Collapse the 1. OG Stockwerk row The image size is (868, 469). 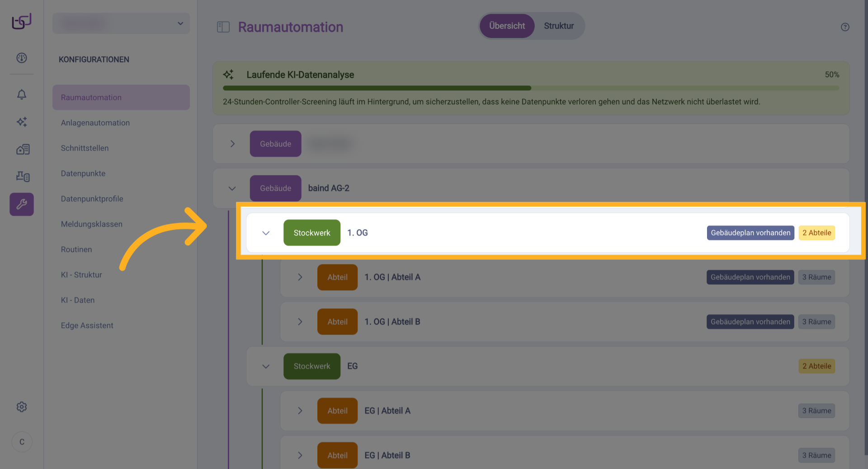tap(266, 233)
